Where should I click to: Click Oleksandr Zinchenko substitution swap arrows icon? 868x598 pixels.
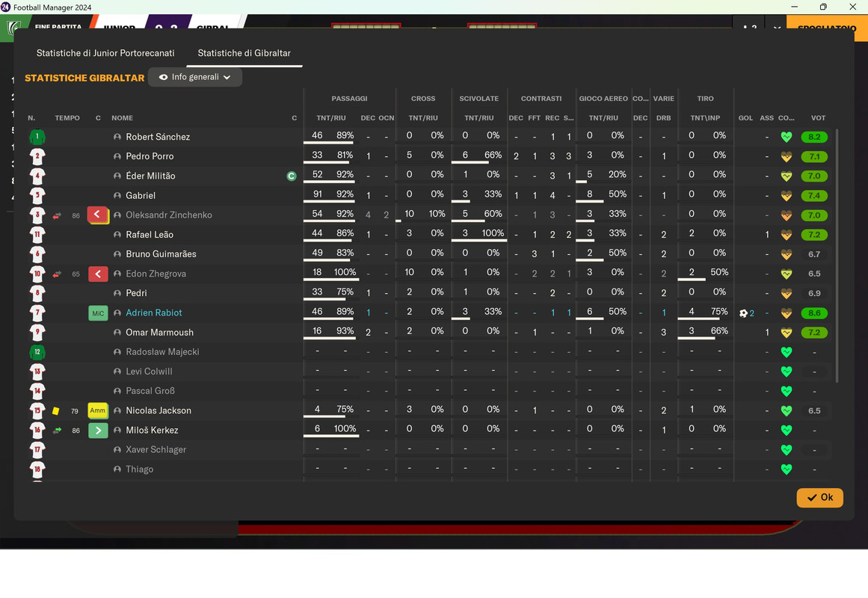[x=57, y=215]
